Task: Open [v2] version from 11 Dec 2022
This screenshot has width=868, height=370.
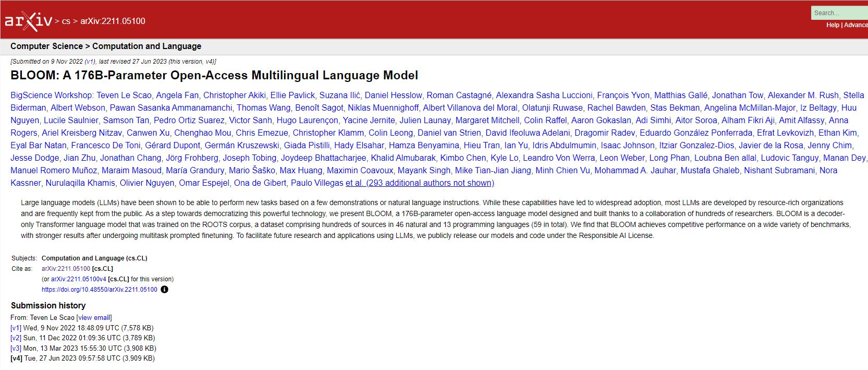Action: (x=16, y=338)
